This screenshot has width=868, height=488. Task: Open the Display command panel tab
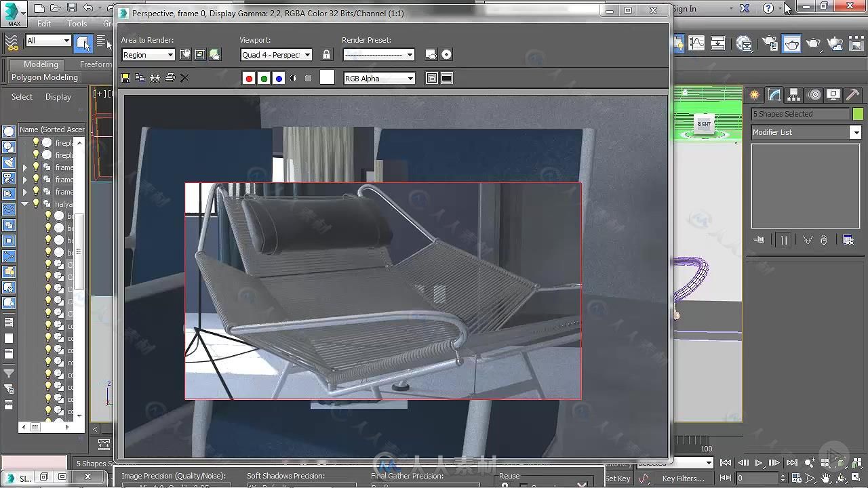point(833,95)
